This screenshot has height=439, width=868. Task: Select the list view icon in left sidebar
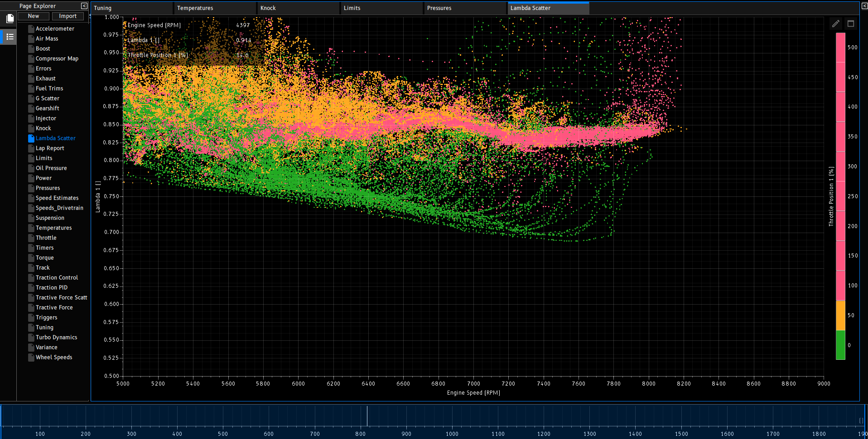pyautogui.click(x=10, y=37)
